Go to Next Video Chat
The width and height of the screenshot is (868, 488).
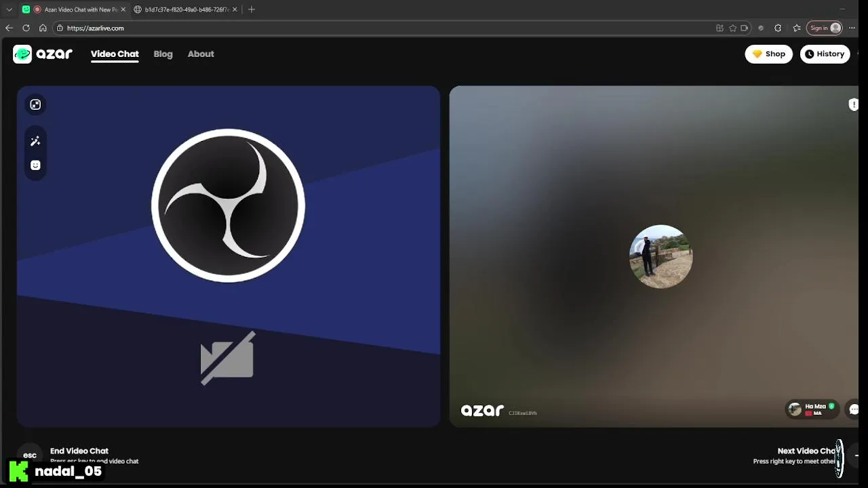[x=807, y=451]
